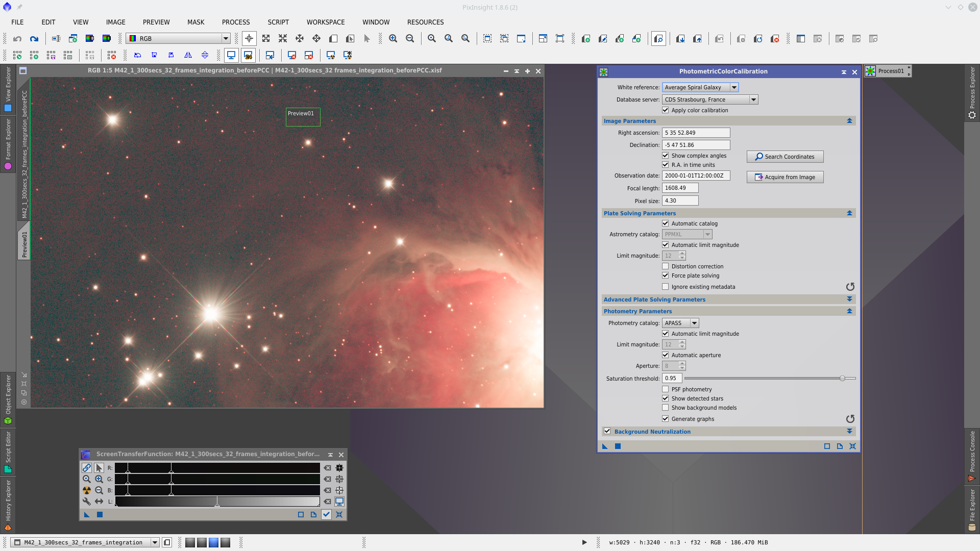Click the reset Plate Solving Parameters icon
The image size is (980, 551).
[850, 287]
